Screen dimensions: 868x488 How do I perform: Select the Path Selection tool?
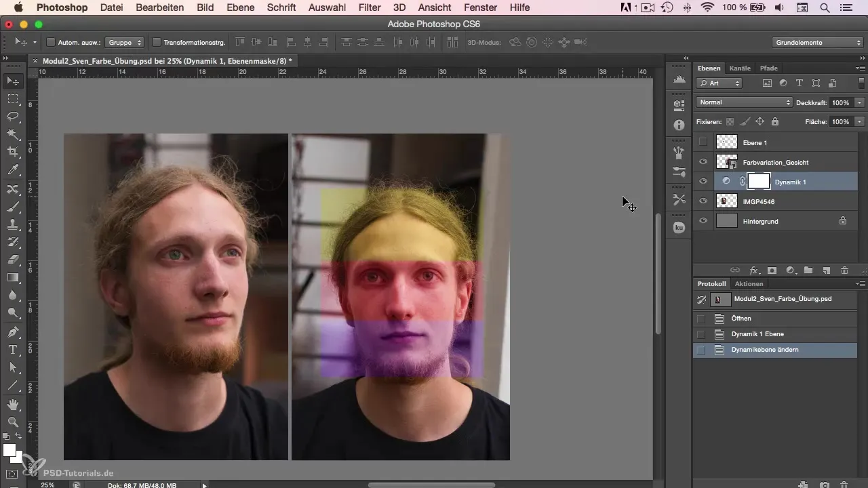click(x=13, y=367)
